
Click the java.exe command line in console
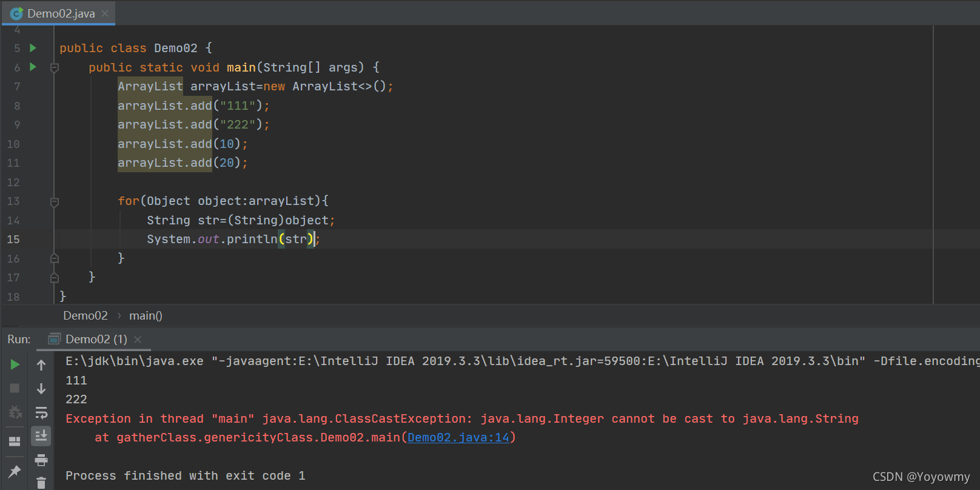[522, 361]
